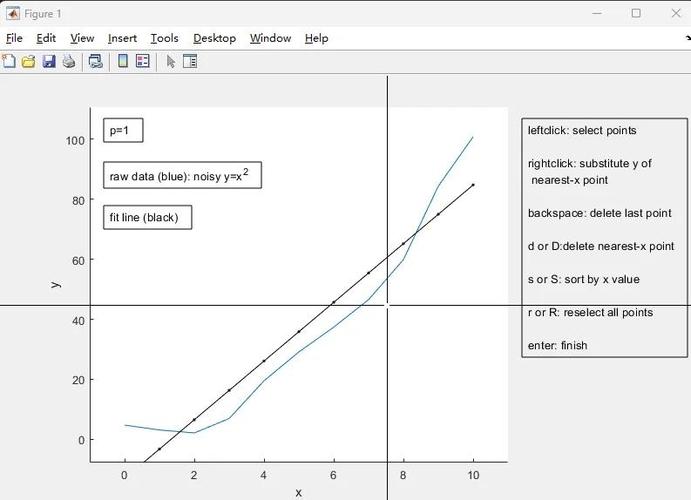Screen dimensions: 691x500
Task: Click the "r or R: reselect all points" line
Action: 591,312
